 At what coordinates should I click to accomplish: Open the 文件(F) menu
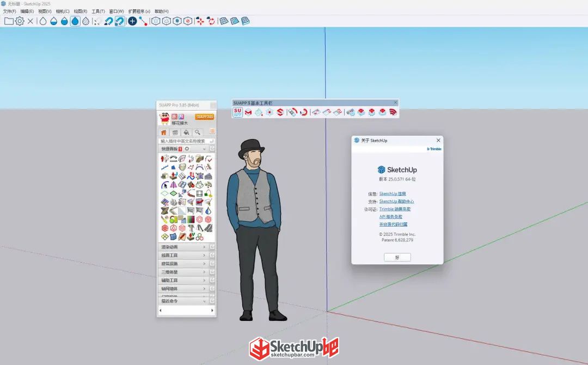point(9,11)
